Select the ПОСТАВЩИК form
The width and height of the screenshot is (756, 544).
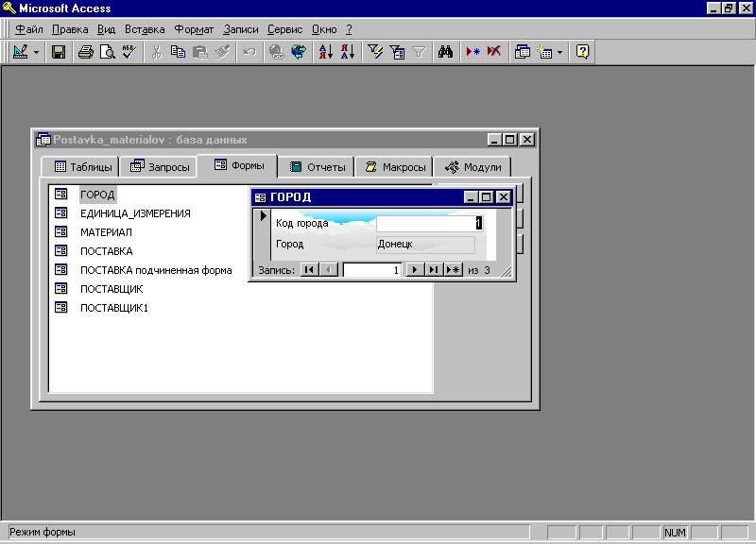[112, 289]
